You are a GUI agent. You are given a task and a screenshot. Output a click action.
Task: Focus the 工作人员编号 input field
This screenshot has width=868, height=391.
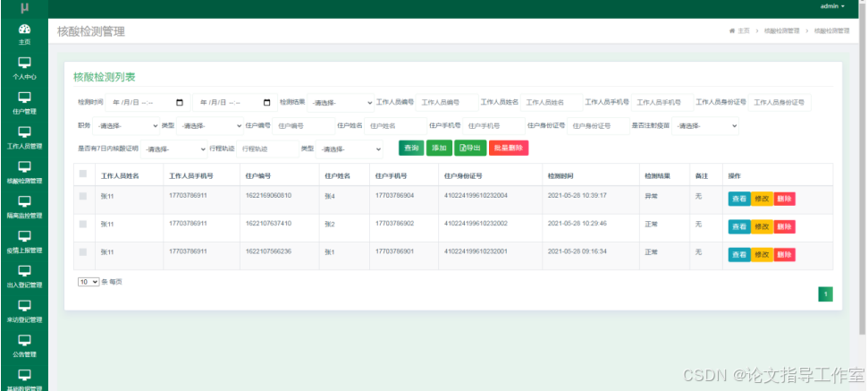(447, 103)
